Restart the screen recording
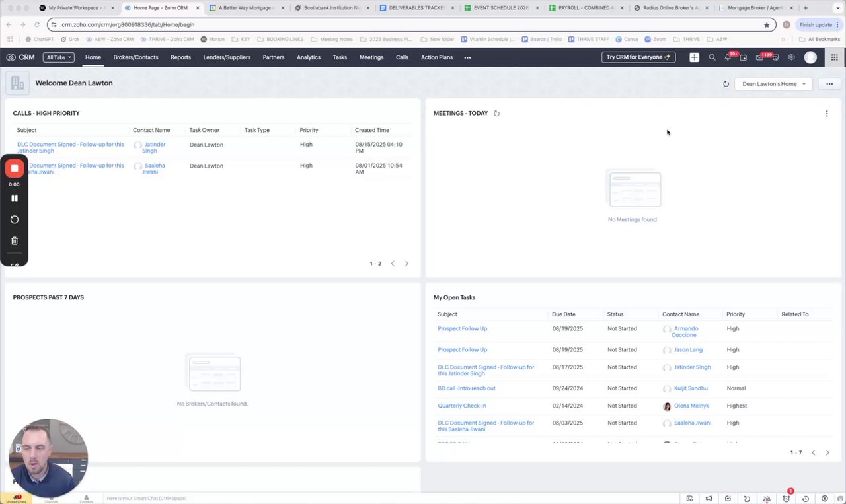Screen dimensions: 846x504 [x=14, y=220]
